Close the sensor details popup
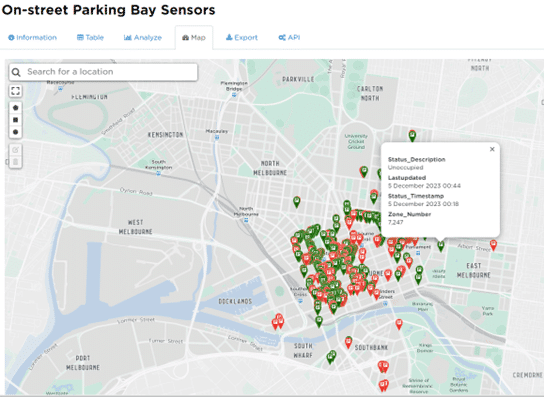The image size is (544, 397). [492, 149]
